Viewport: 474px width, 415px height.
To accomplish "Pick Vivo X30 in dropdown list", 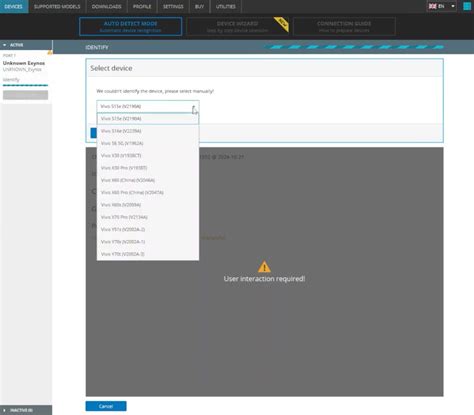I will (x=148, y=156).
